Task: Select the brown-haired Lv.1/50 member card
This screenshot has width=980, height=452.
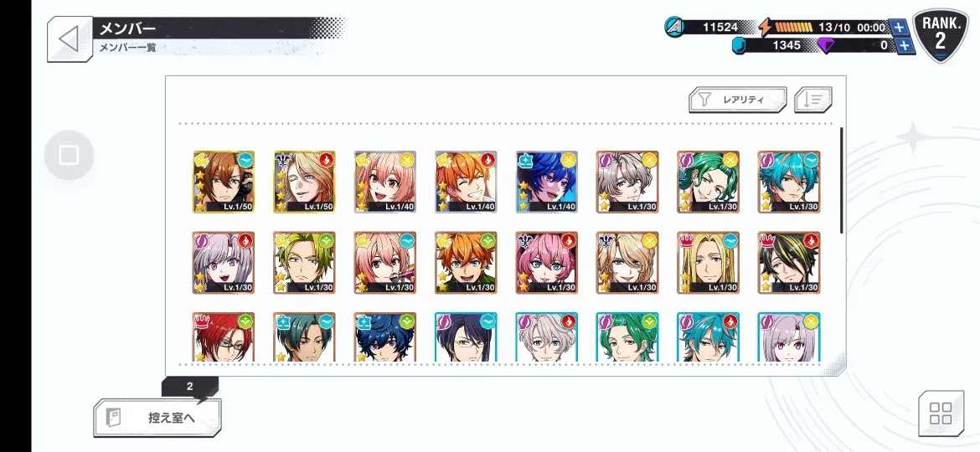Action: 224,182
